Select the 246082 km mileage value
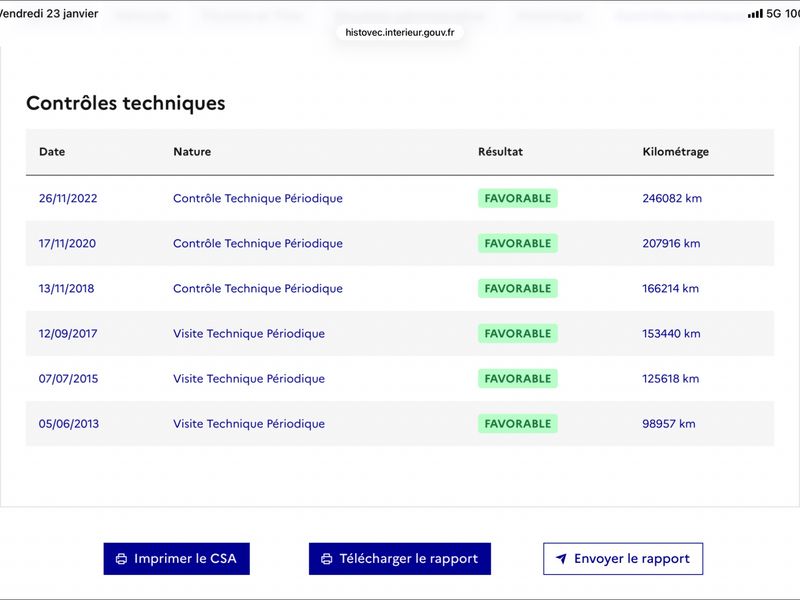800x600 pixels. [672, 198]
